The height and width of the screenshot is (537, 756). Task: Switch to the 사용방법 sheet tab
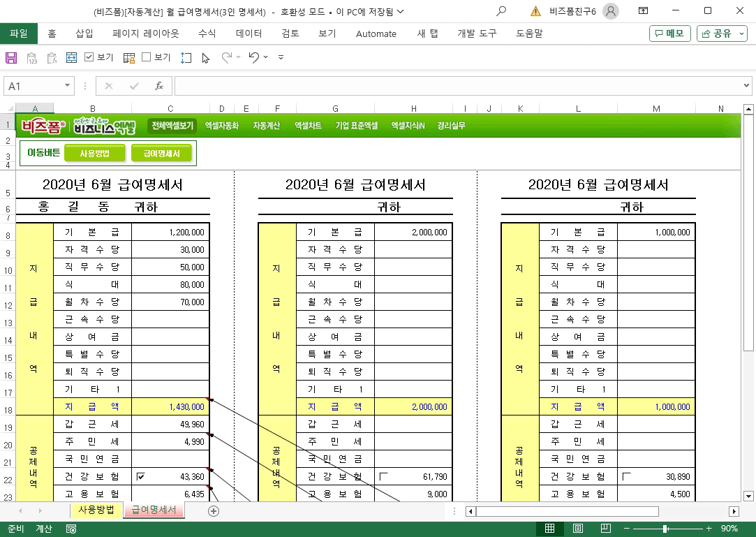(96, 510)
